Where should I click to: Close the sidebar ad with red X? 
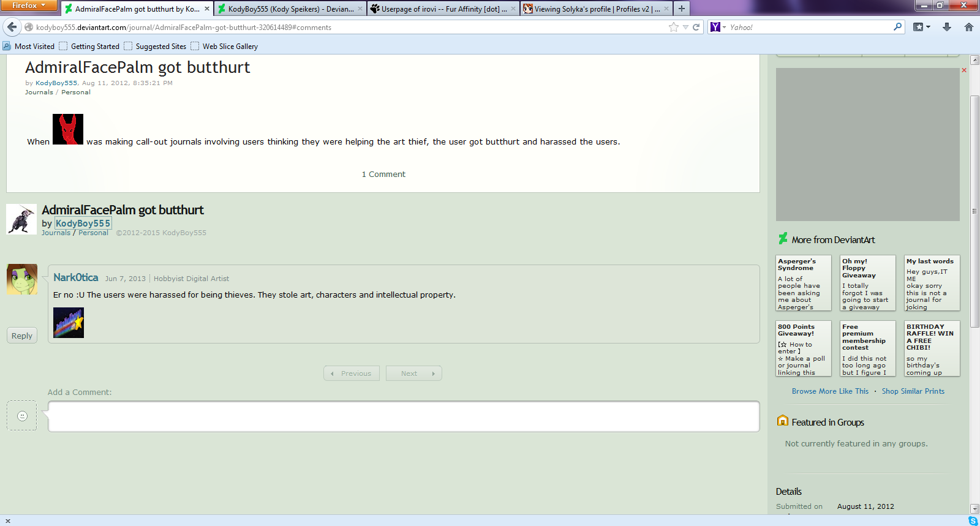coord(964,70)
